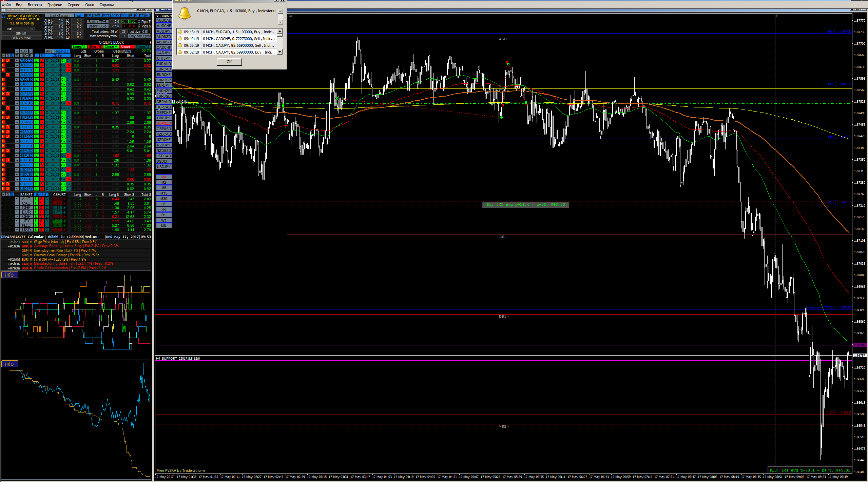Click the Basket TP value field showing 15.0
Viewport: 868px width, 482px height.
[115, 21]
